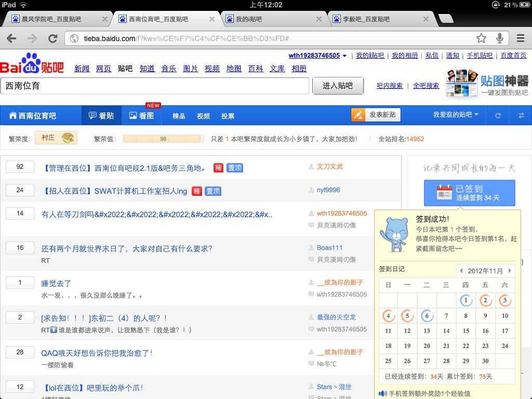Open the new tab button
The width and height of the screenshot is (532, 399).
pyautogui.click(x=445, y=19)
